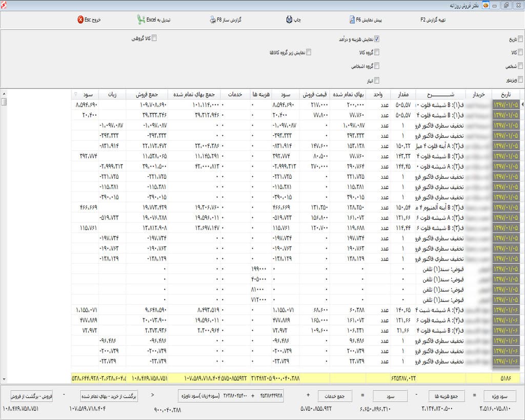Click current-row arrow indicator beside first date

click(522, 104)
